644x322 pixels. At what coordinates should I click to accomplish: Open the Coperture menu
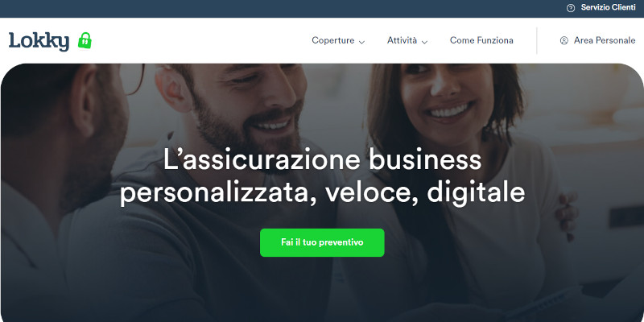click(x=333, y=40)
